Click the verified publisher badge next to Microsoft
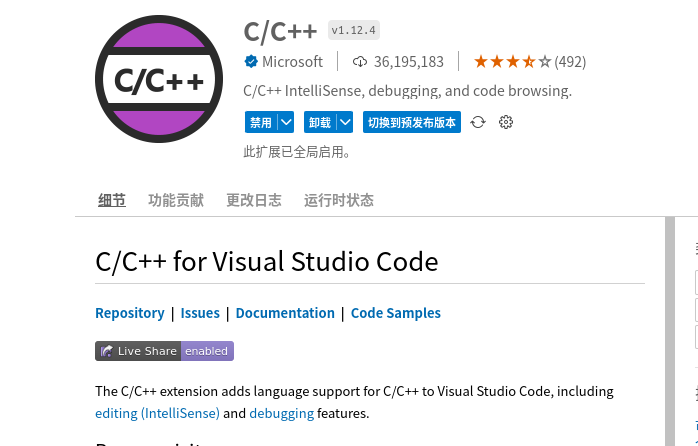 [251, 61]
